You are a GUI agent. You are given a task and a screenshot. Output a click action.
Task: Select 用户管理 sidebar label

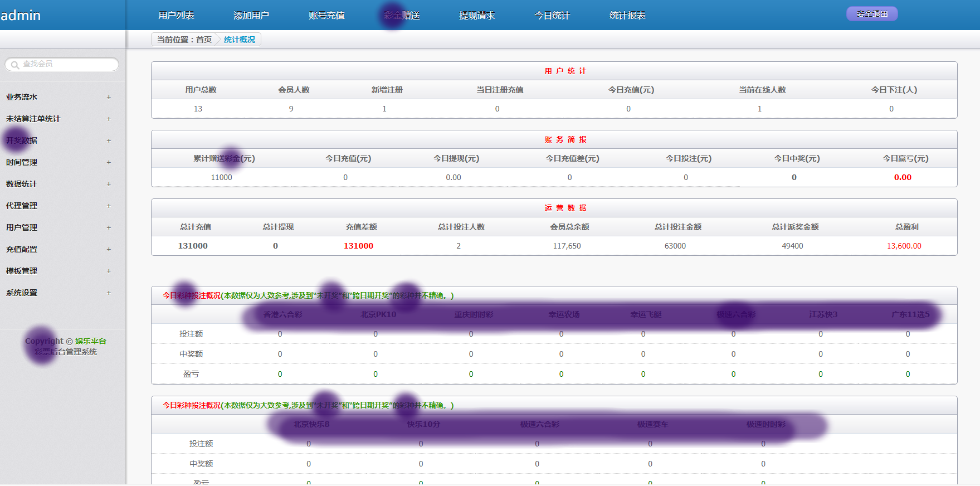[22, 227]
